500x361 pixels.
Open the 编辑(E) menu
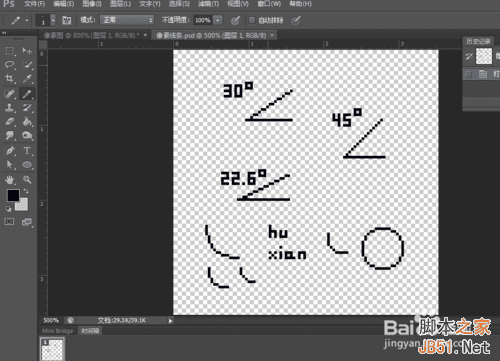64,4
